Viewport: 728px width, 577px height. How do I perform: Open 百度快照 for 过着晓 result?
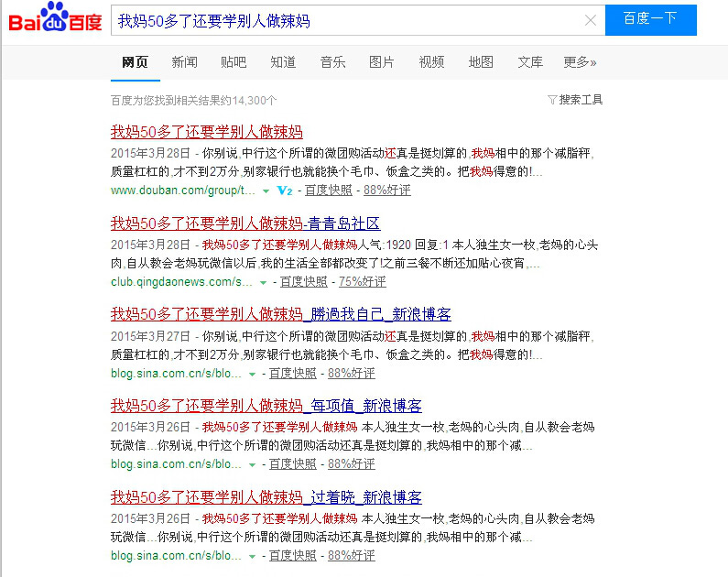click(x=292, y=556)
